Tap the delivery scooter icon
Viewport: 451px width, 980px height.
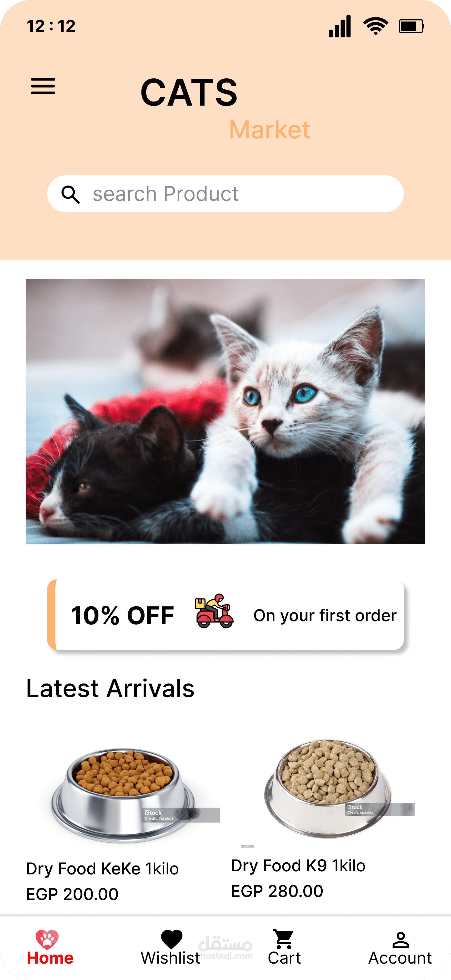point(214,611)
